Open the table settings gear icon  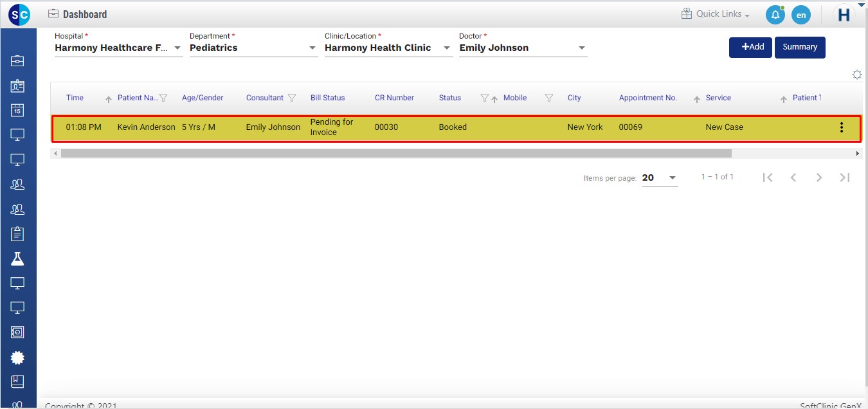point(856,75)
